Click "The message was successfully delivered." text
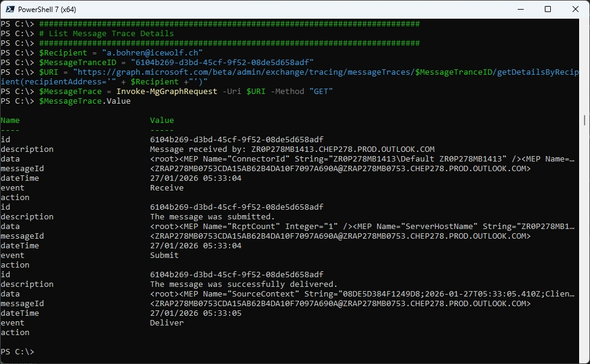Viewport: 590px width, 364px height. [243, 284]
